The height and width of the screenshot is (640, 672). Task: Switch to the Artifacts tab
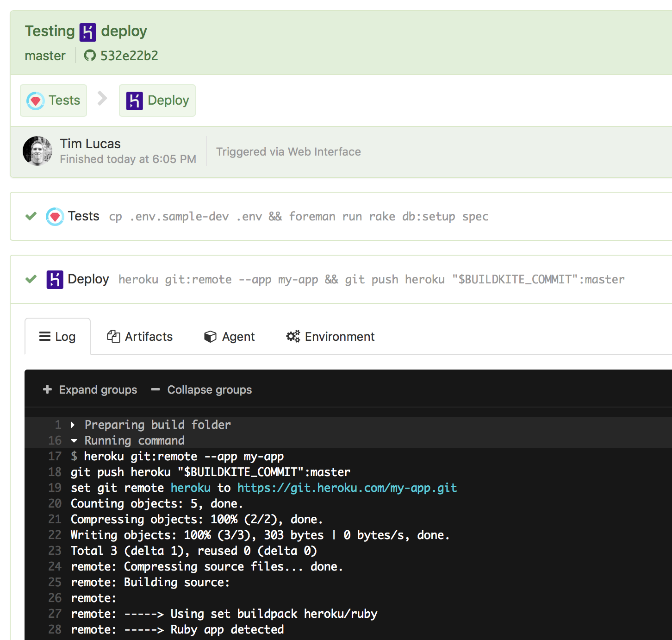coord(140,336)
